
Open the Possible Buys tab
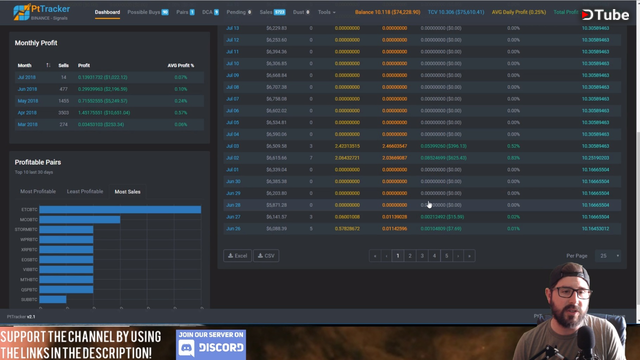(x=148, y=12)
